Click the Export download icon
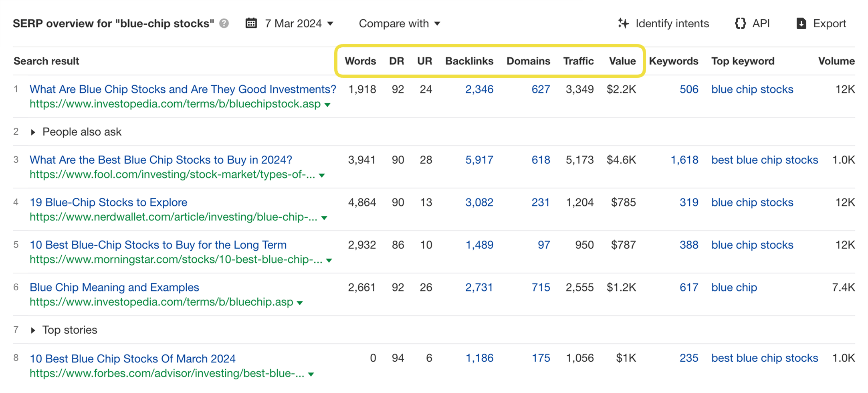 coord(801,23)
